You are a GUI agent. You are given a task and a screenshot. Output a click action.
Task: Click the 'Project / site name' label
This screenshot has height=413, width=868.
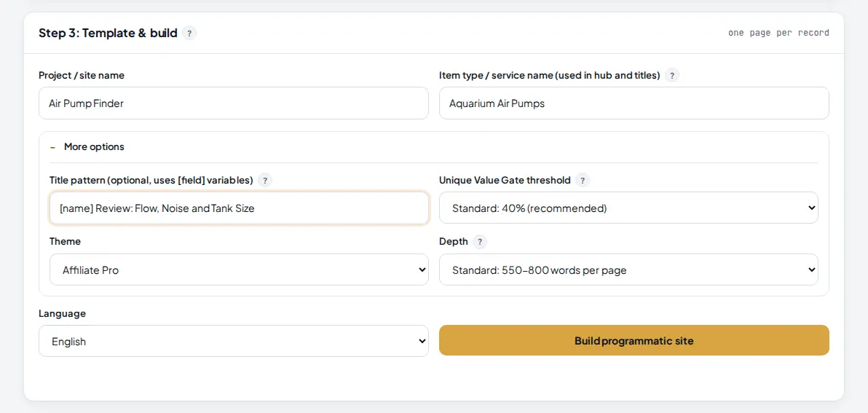click(x=82, y=75)
